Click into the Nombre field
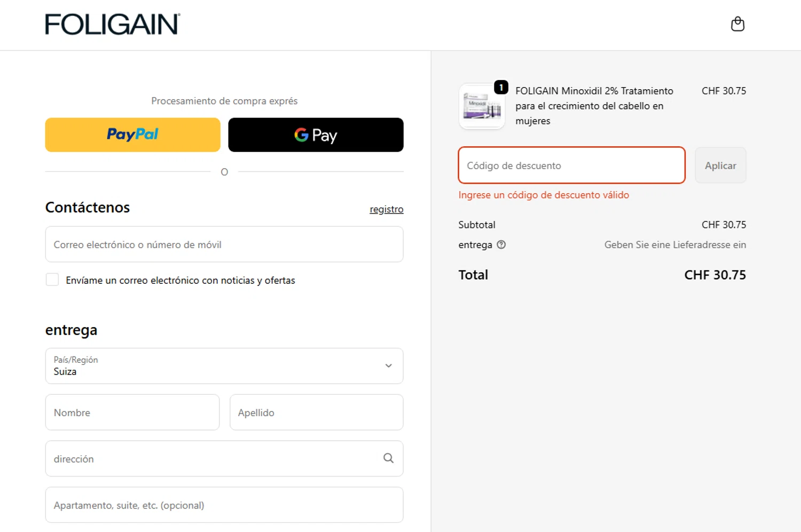Viewport: 801px width, 532px height. tap(132, 412)
